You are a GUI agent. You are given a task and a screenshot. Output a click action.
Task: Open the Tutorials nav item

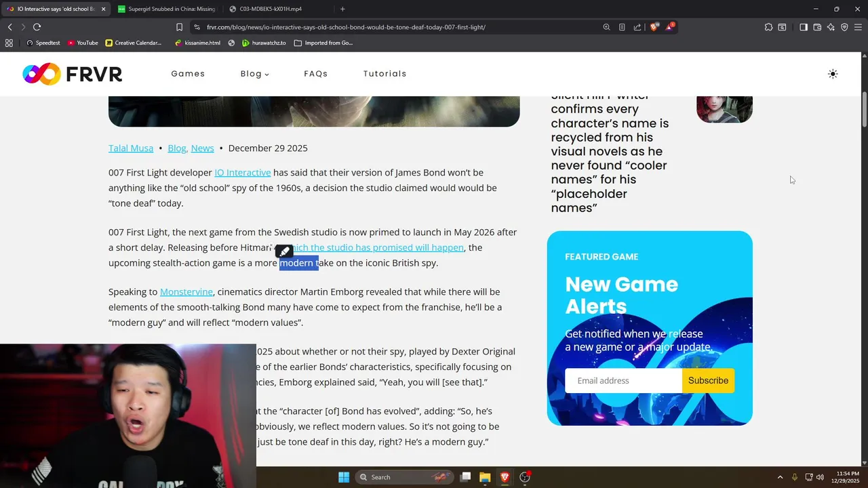pyautogui.click(x=385, y=74)
